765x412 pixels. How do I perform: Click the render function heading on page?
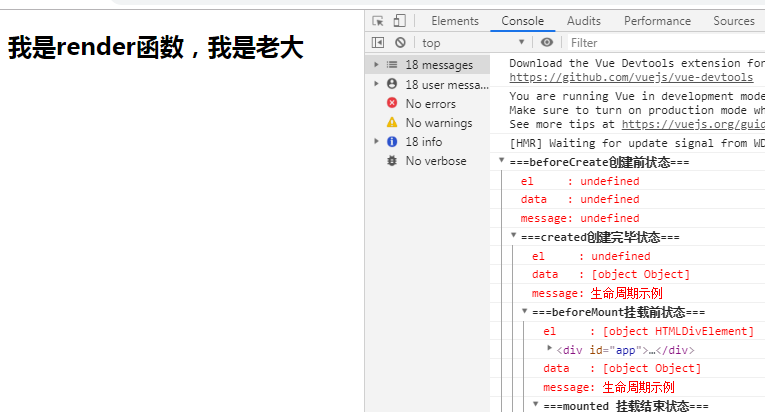[x=156, y=47]
